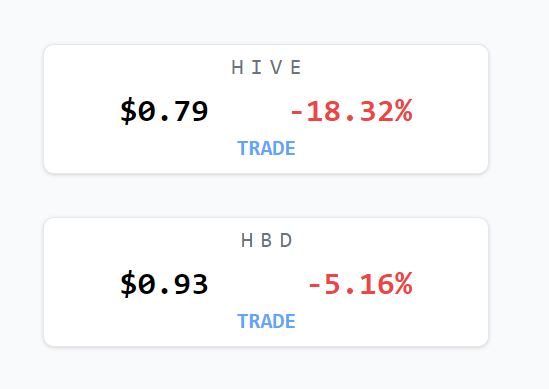Click the HBD ticker heading
549x389 pixels.
[x=266, y=240]
